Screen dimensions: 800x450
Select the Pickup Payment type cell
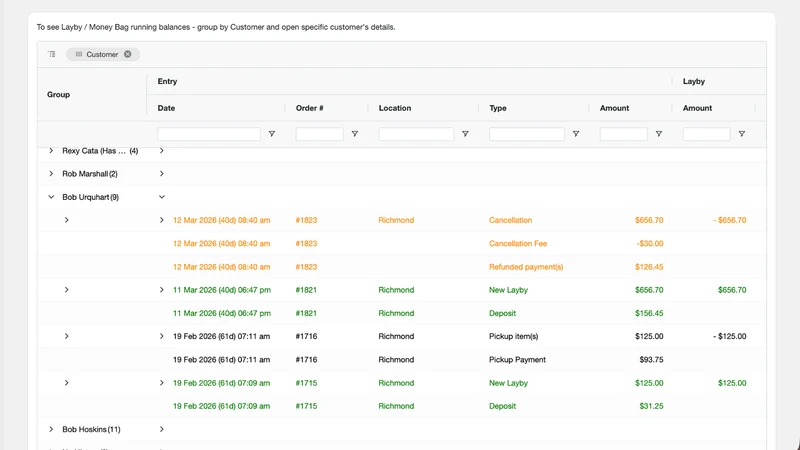[517, 360]
